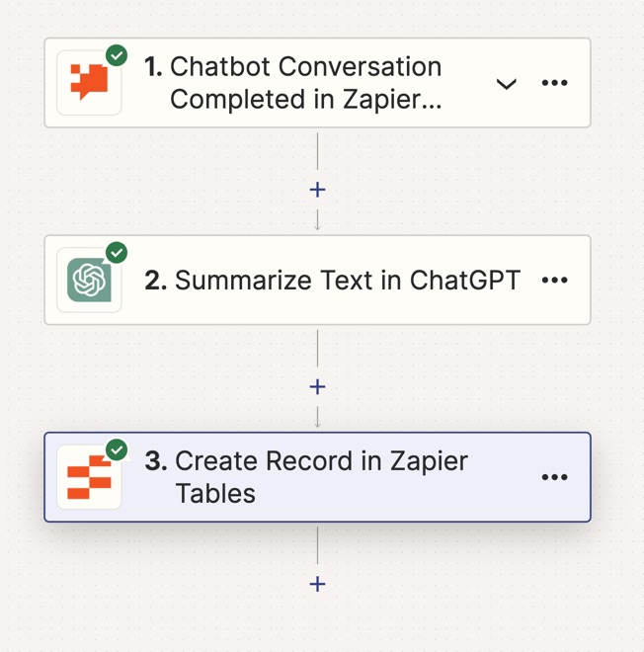Screen dimensions: 644x652
Task: Select the "Chatbot Conversation Completed" step title
Action: click(x=305, y=83)
